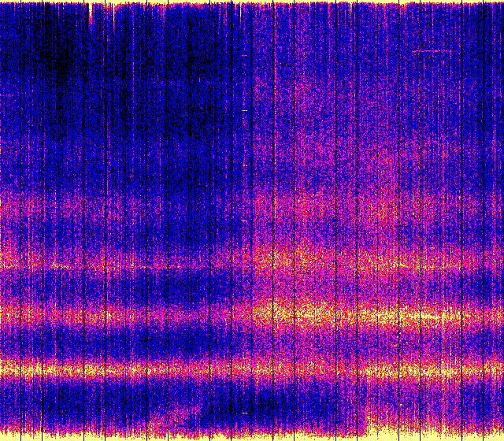Screen dimensions: 504x441
Task: Click the short horizontal pink streak near top right
Action: pyautogui.click(x=432, y=51)
